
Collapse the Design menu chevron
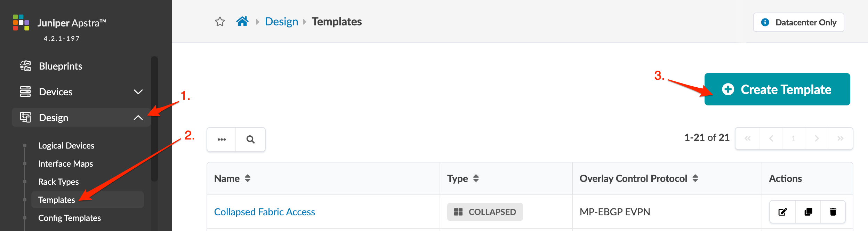tap(138, 118)
